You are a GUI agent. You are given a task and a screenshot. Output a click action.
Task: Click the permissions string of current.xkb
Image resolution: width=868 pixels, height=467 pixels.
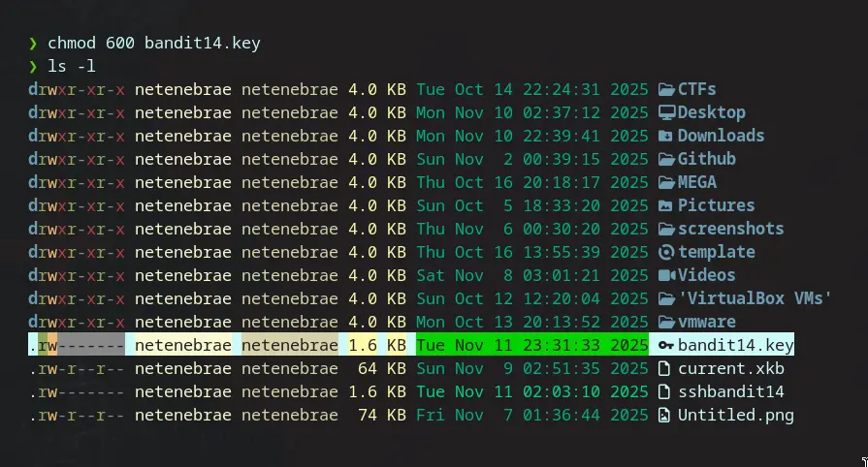tap(77, 368)
